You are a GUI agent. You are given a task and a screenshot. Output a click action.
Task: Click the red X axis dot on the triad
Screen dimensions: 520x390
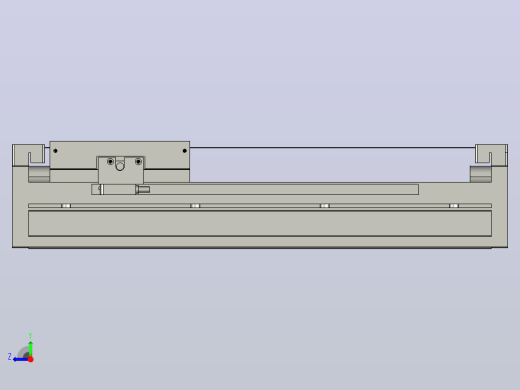[31, 359]
